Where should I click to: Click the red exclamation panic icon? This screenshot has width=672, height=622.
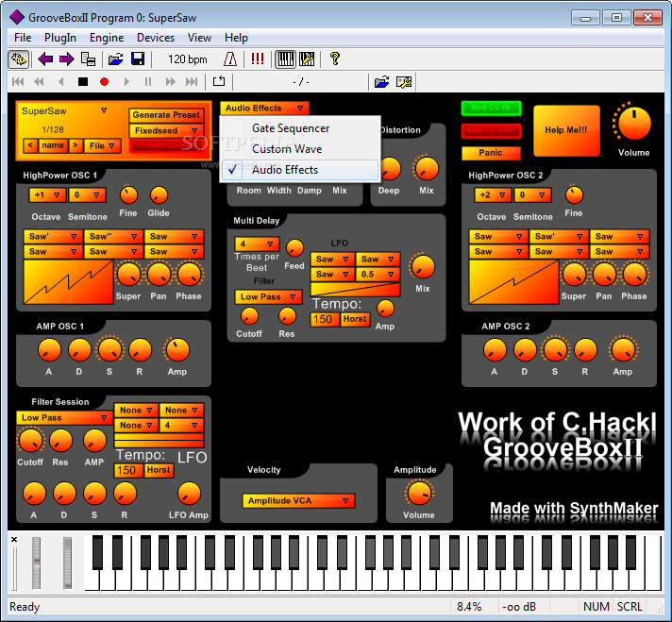[x=257, y=59]
